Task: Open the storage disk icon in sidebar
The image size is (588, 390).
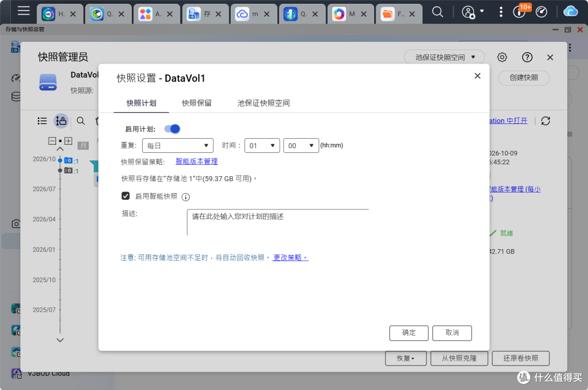Action: click(16, 96)
